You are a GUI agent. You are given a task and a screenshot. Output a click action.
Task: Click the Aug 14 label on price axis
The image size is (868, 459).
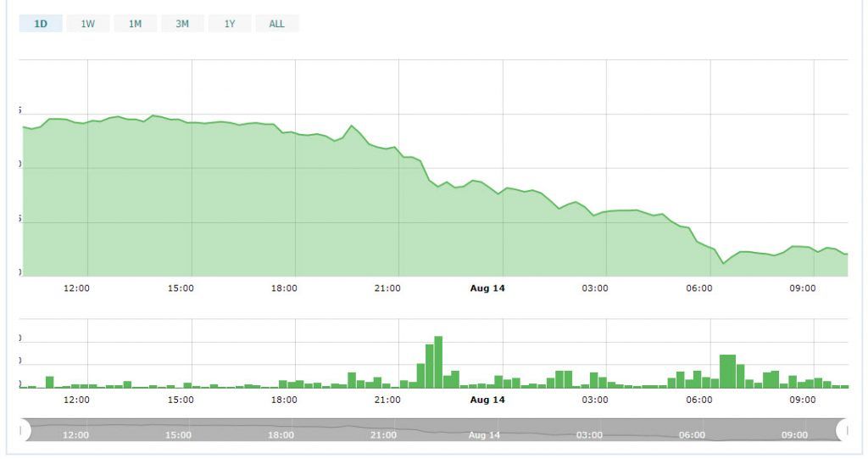(x=487, y=288)
